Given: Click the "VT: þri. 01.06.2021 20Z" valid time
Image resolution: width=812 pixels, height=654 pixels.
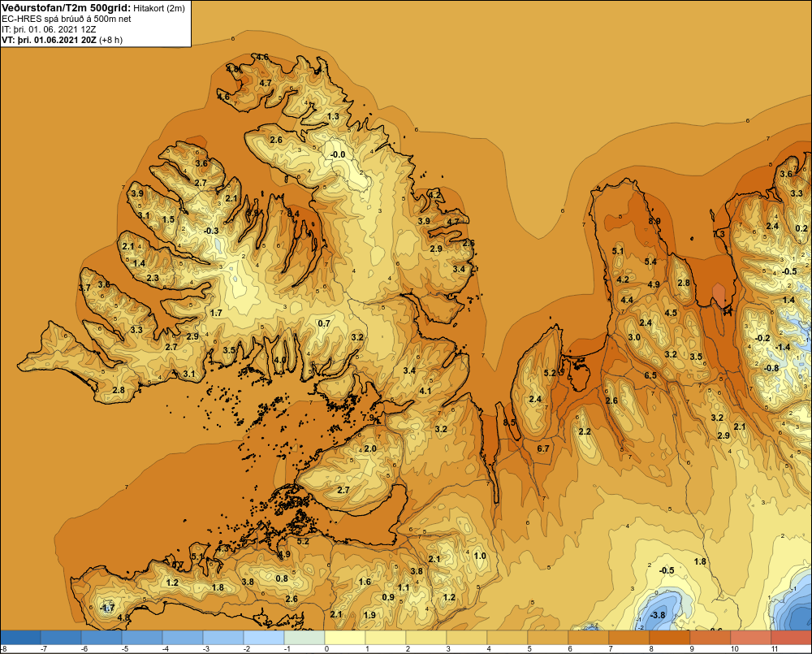Looking at the screenshot, I should pos(49,40).
